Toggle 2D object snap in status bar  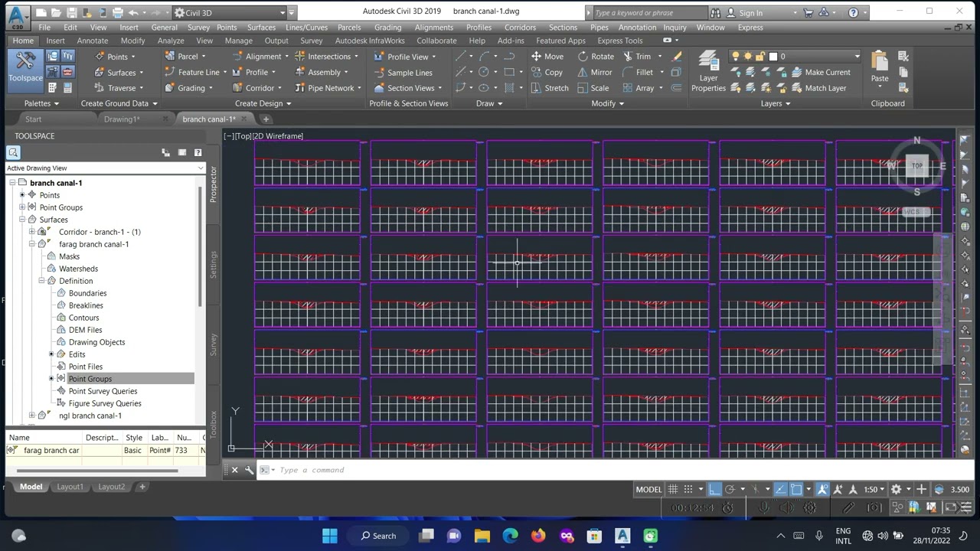(796, 490)
